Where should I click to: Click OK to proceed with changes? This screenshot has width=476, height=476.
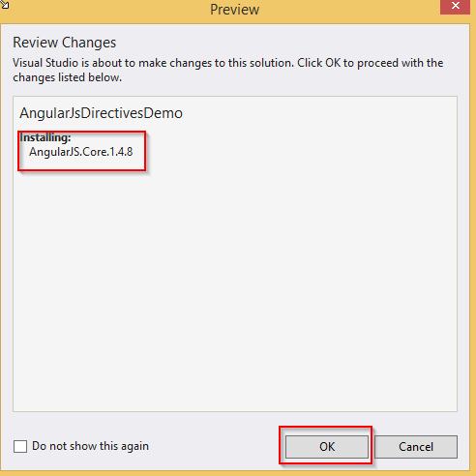[327, 447]
